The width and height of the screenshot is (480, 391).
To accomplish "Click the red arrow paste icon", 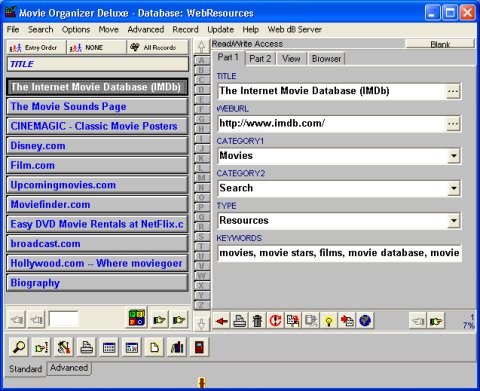I will click(347, 321).
